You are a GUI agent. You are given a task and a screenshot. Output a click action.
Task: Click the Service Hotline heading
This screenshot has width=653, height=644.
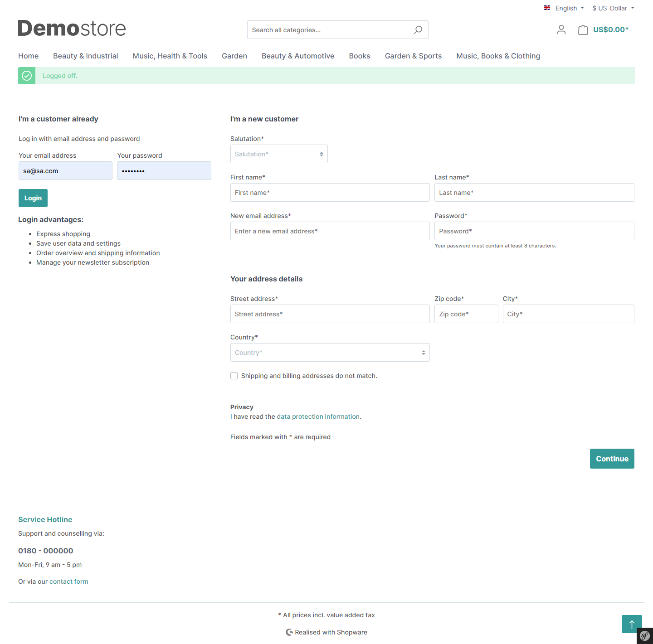tap(45, 519)
